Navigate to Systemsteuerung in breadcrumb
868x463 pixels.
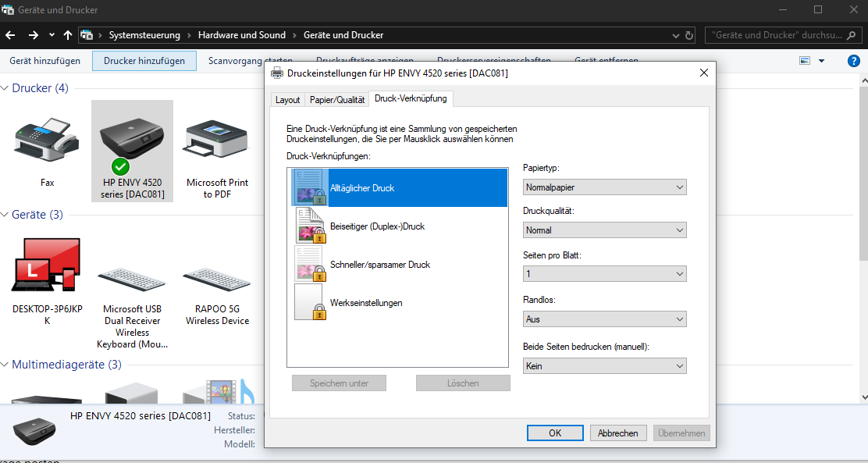[x=144, y=35]
